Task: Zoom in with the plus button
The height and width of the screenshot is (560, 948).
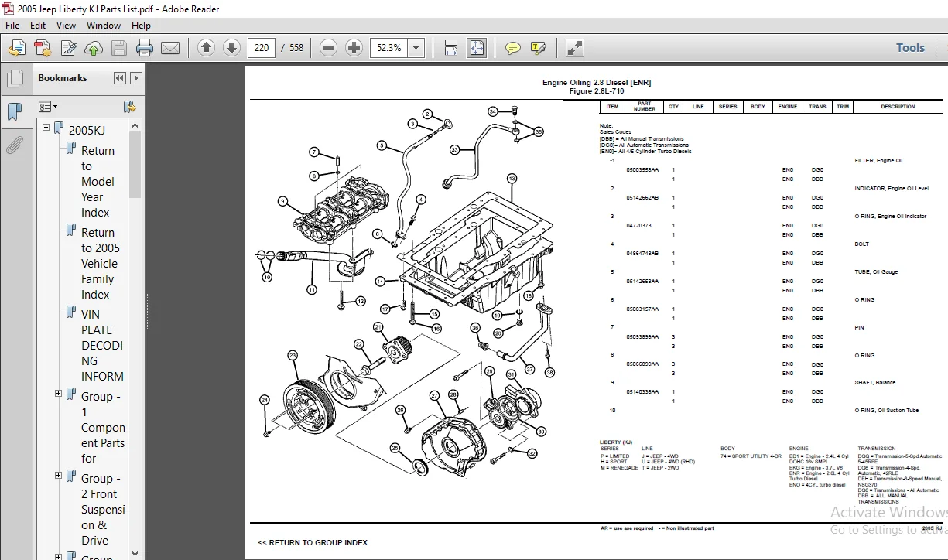Action: tap(354, 48)
